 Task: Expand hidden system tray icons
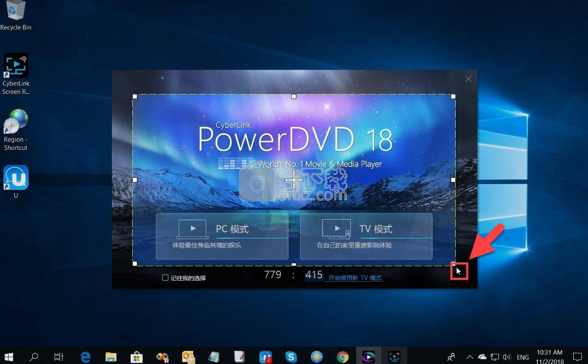469,357
